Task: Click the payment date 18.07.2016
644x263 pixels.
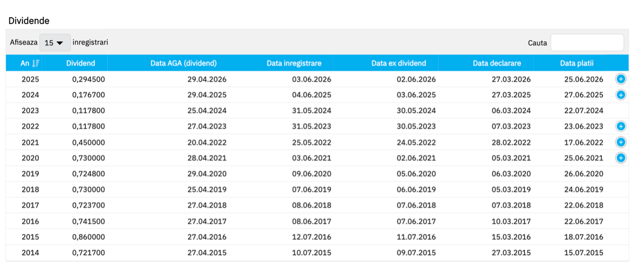Action: pos(584,237)
